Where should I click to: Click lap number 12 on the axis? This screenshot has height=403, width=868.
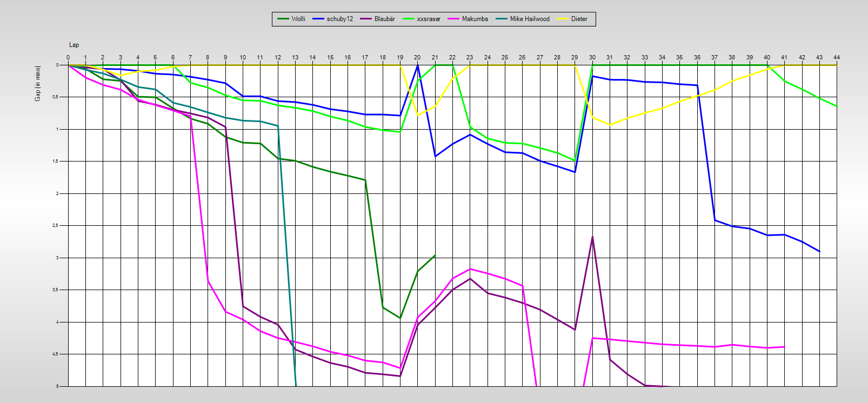tap(278, 57)
